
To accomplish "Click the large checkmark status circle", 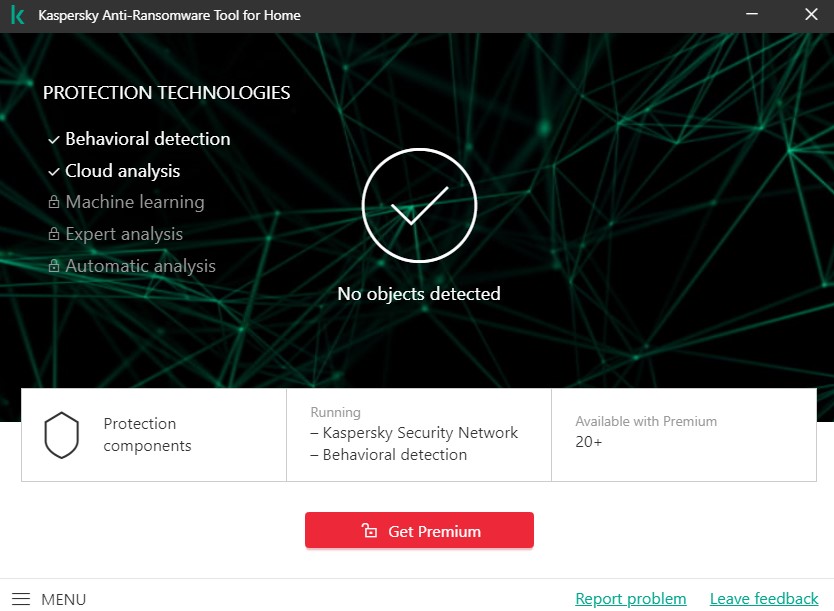I will tap(419, 206).
